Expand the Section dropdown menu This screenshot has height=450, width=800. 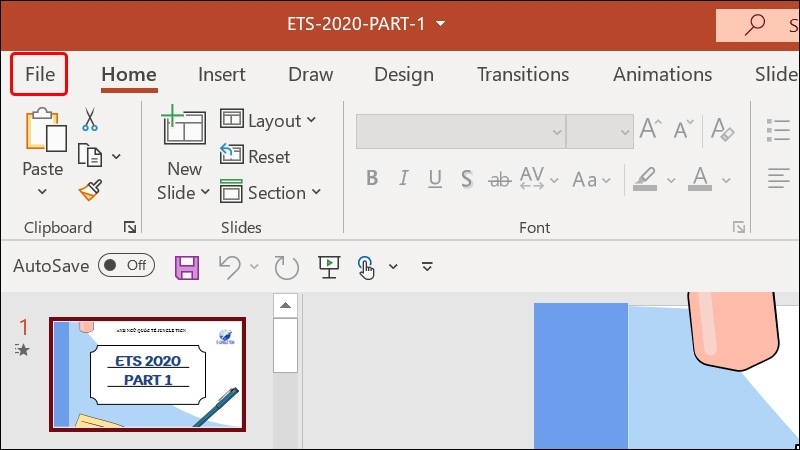[x=271, y=193]
